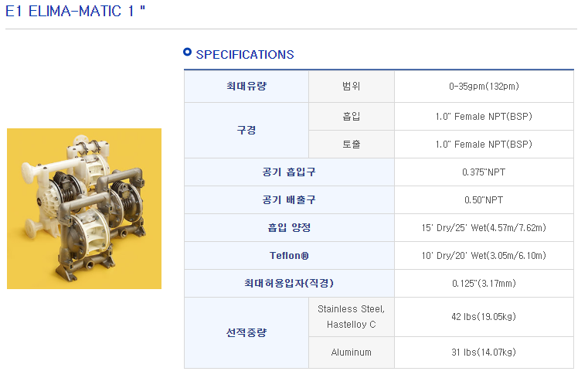
Task: Click the Teflon® row header cell
Action: click(x=289, y=255)
